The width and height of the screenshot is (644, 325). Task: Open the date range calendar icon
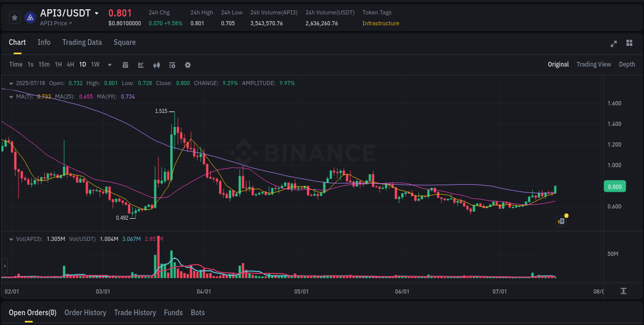125,64
